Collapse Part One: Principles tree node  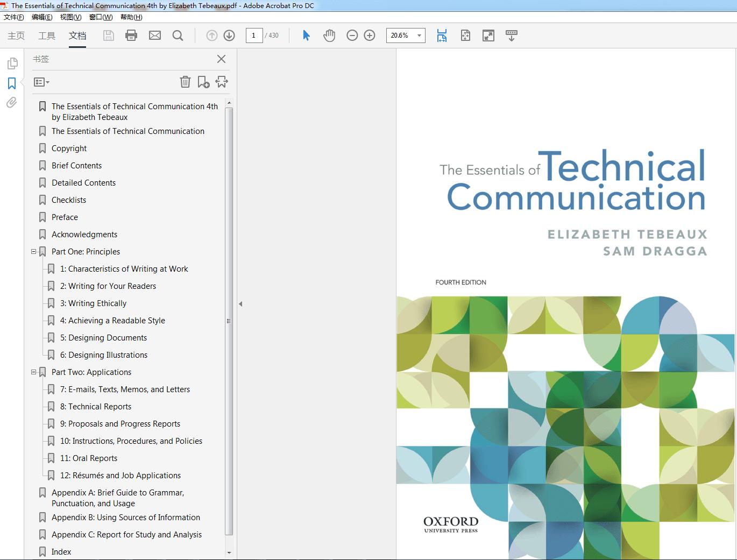pyautogui.click(x=34, y=251)
